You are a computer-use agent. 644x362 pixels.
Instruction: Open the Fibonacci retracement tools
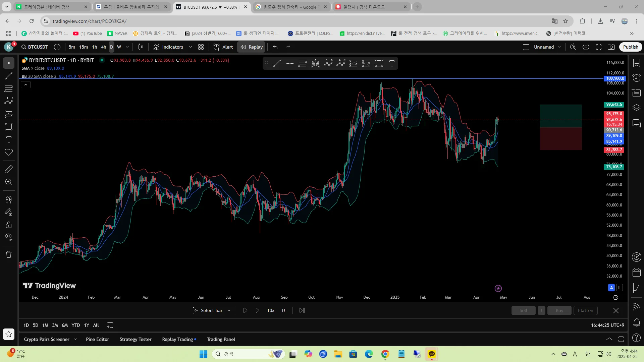point(9,88)
